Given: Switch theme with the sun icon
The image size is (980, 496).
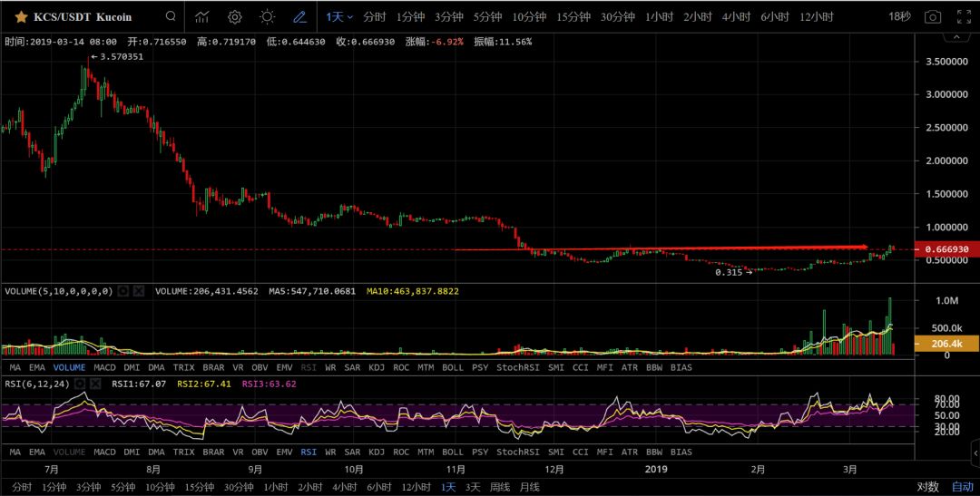Looking at the screenshot, I should (267, 17).
